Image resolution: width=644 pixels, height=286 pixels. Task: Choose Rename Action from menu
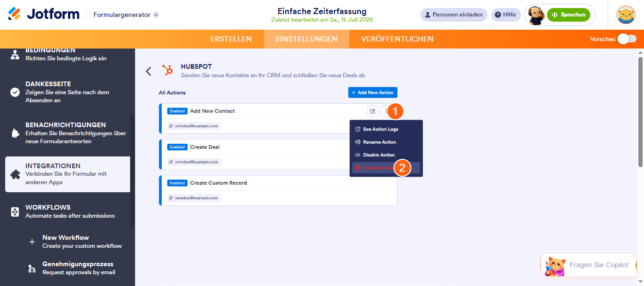(386, 142)
